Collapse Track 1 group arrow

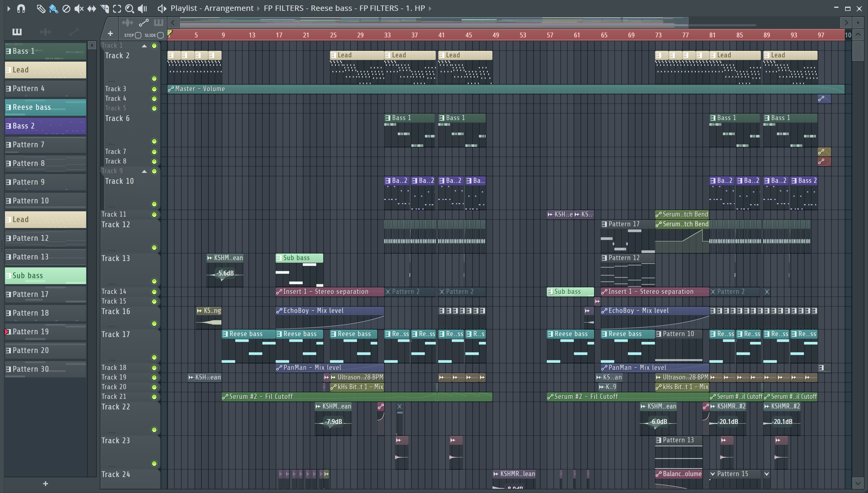144,46
